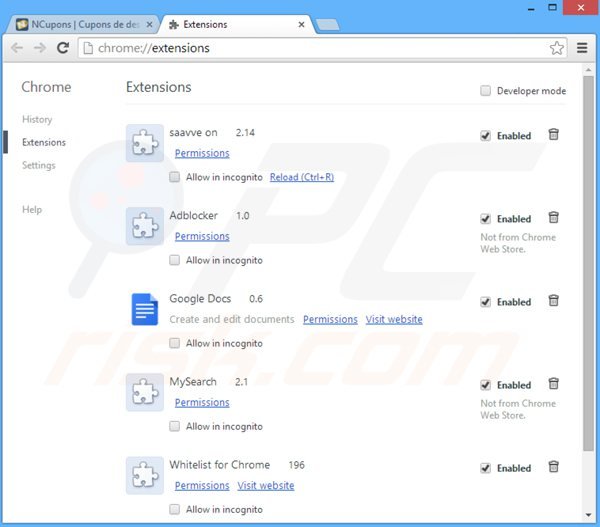Click the scrollbar up arrow

[x=588, y=70]
